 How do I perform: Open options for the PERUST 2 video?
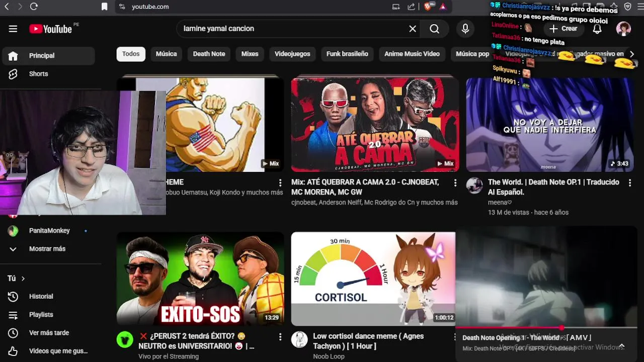(280, 337)
